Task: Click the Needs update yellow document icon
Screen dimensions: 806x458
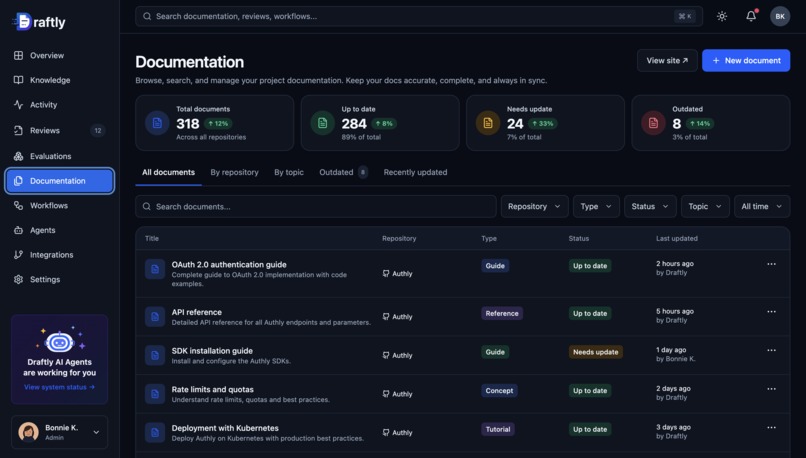Action: [488, 123]
